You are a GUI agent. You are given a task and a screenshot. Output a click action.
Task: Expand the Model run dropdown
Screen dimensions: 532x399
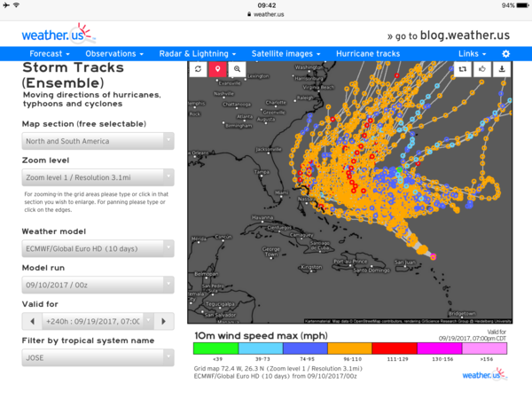click(x=98, y=285)
